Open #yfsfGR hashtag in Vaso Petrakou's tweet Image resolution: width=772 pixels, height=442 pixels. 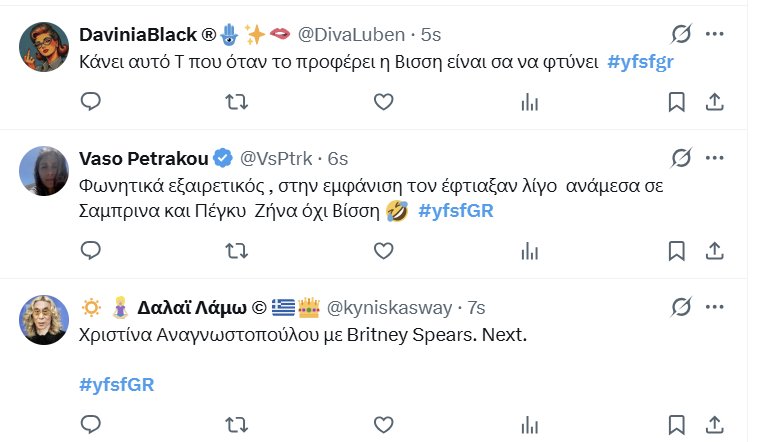pyautogui.click(x=455, y=211)
